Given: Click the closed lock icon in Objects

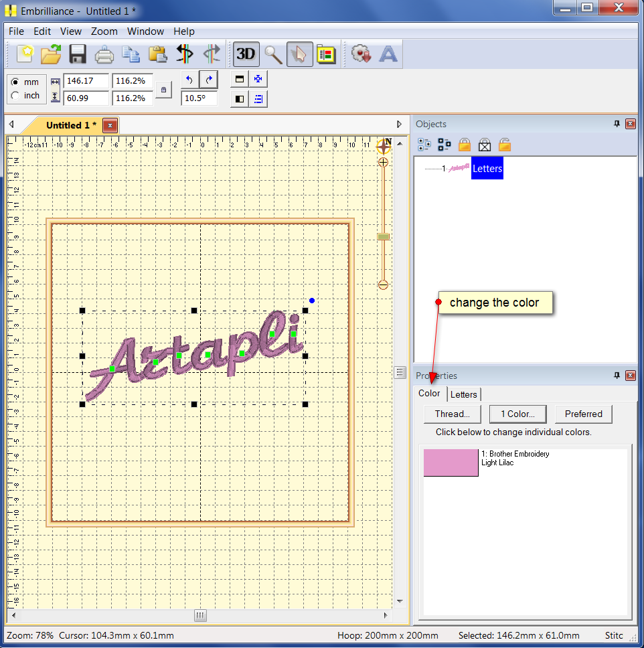Looking at the screenshot, I should click(465, 145).
